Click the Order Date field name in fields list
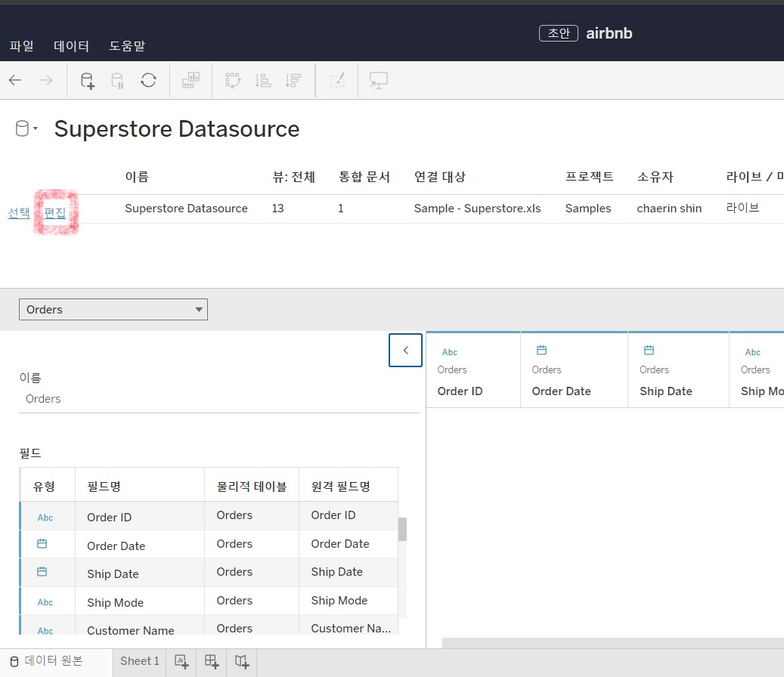The image size is (784, 677). click(x=116, y=546)
